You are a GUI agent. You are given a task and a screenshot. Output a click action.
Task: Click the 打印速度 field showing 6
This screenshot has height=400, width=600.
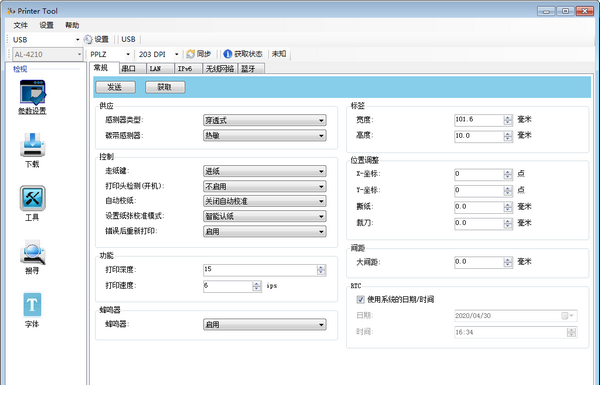[x=228, y=286]
